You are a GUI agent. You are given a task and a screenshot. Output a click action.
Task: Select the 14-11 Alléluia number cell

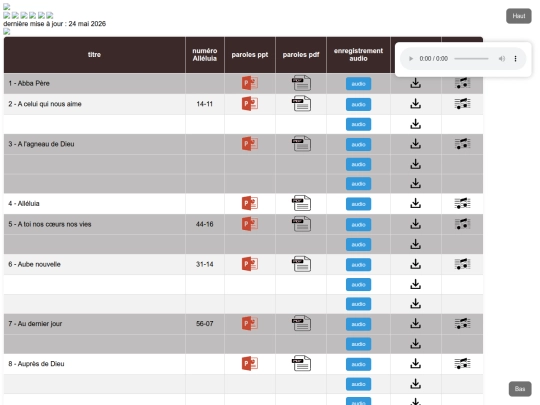pos(205,104)
